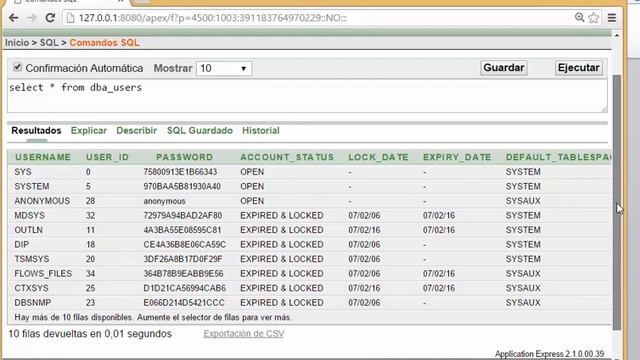Click the anonymous password cell
Image resolution: width=640 pixels, height=360 pixels.
click(164, 201)
